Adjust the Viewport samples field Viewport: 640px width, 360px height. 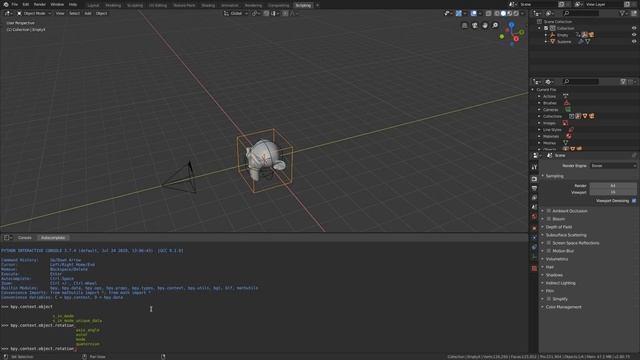(x=613, y=192)
